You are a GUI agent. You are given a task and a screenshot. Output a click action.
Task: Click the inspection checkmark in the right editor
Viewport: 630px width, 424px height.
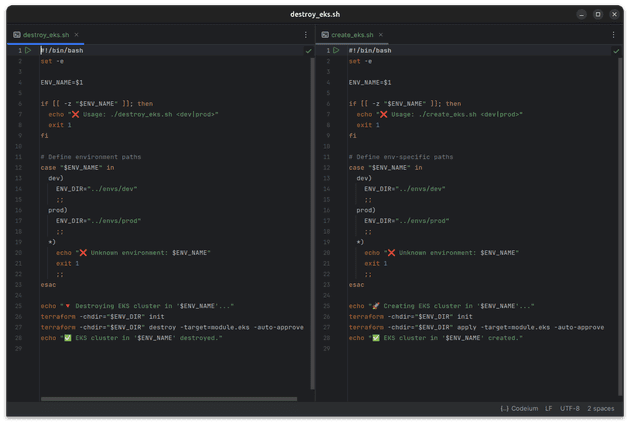616,51
